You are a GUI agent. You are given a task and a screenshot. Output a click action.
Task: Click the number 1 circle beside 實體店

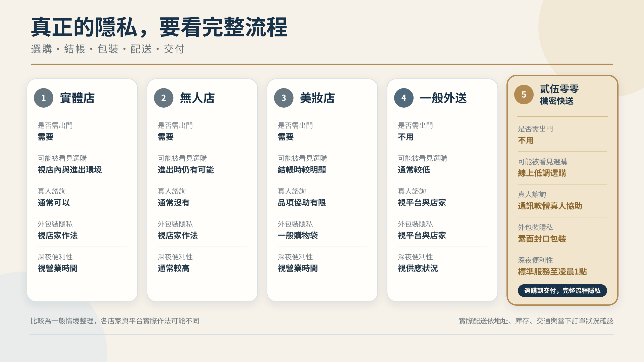(x=44, y=98)
